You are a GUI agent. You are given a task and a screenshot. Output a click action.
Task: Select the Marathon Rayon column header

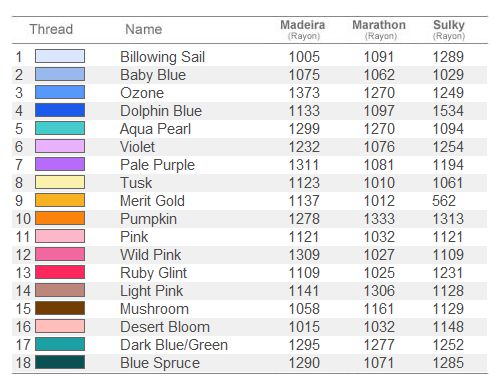coord(379,30)
